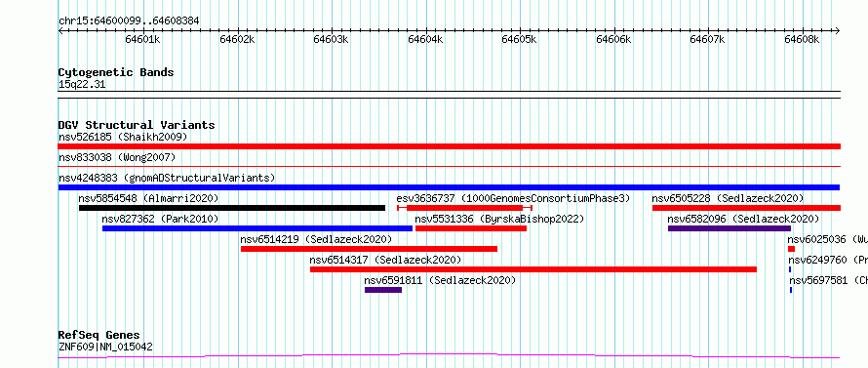Click the nsv5697581 tiny blue marker
This screenshot has width=868, height=368.
point(791,290)
